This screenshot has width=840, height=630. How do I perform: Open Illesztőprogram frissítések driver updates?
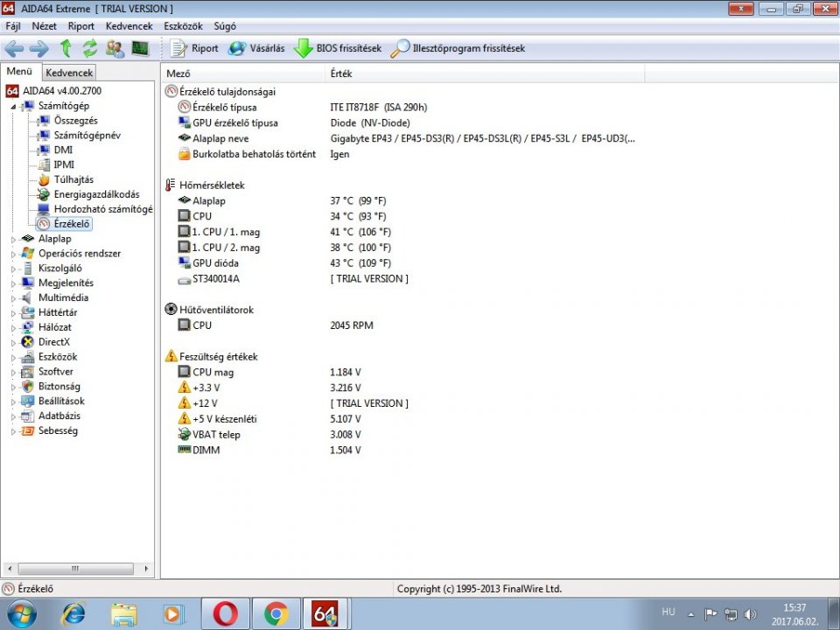point(458,48)
